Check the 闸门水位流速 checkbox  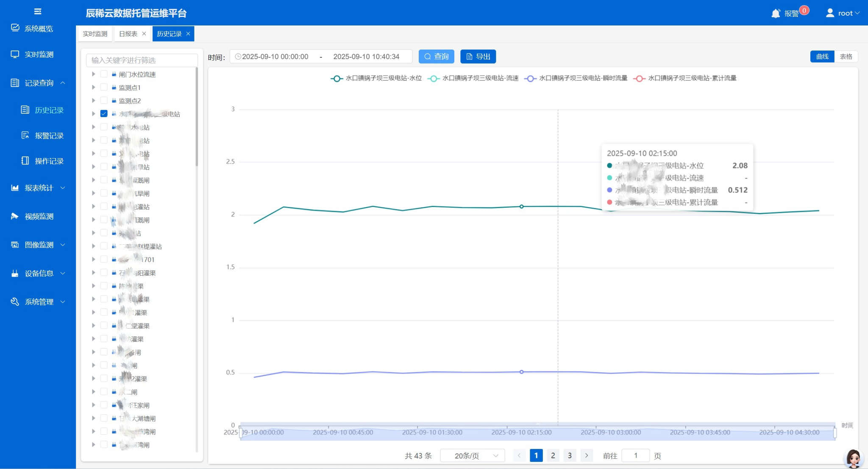pyautogui.click(x=104, y=74)
